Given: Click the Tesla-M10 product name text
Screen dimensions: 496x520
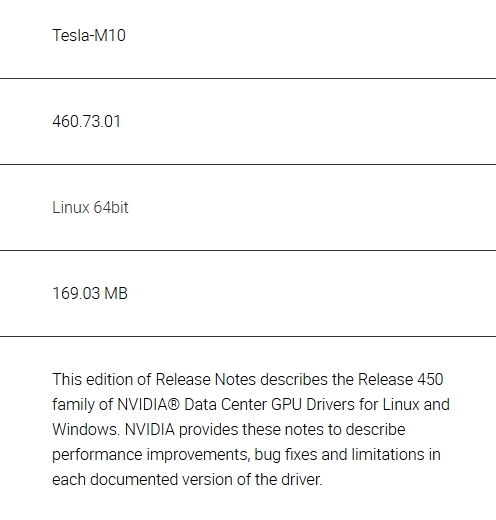Looking at the screenshot, I should pyautogui.click(x=89, y=35).
